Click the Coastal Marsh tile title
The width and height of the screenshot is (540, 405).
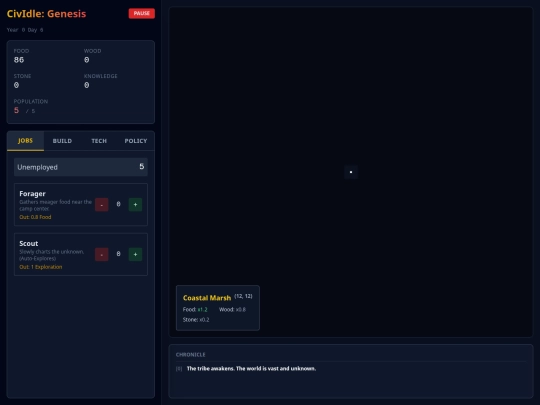coord(207,298)
